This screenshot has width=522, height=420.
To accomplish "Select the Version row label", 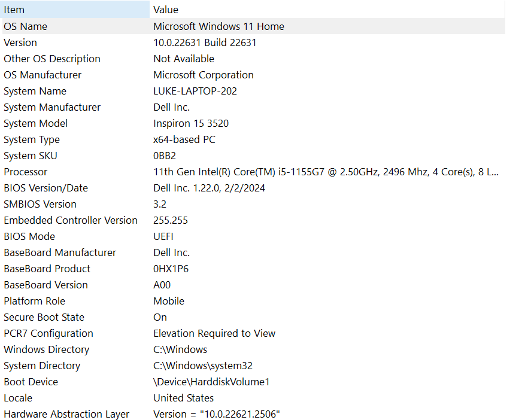I will [x=20, y=42].
